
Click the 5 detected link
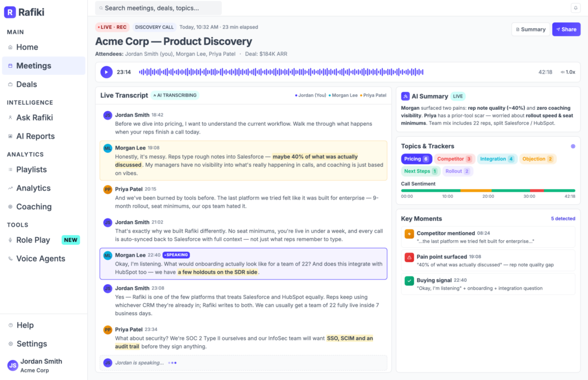[x=563, y=218]
